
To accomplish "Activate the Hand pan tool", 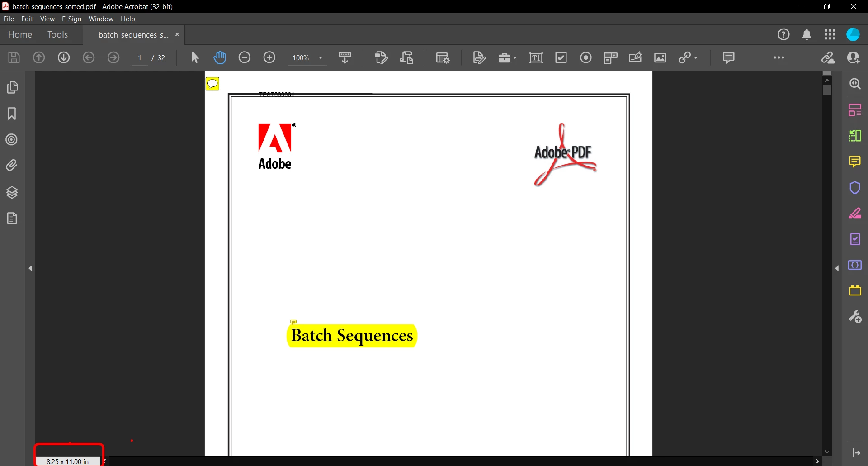I will point(220,58).
